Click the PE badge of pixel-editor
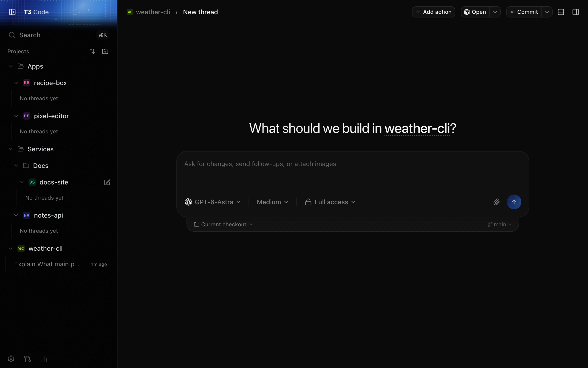 [x=26, y=116]
